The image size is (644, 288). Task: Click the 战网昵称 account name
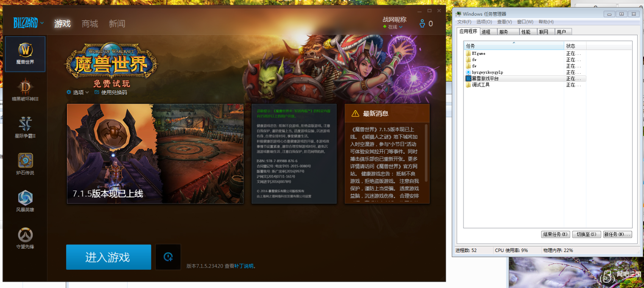[x=394, y=19]
